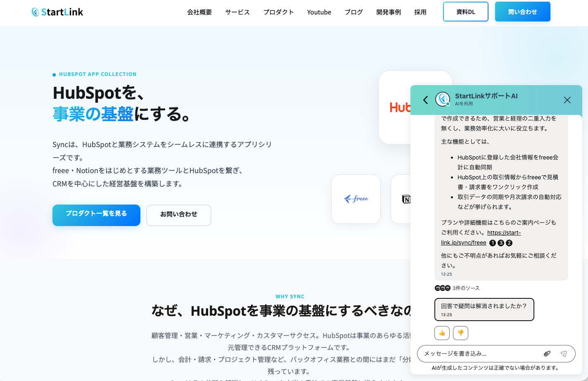Click the StartLinkサポートAI avatar icon
Viewport: 588px width, 381px height.
(443, 99)
